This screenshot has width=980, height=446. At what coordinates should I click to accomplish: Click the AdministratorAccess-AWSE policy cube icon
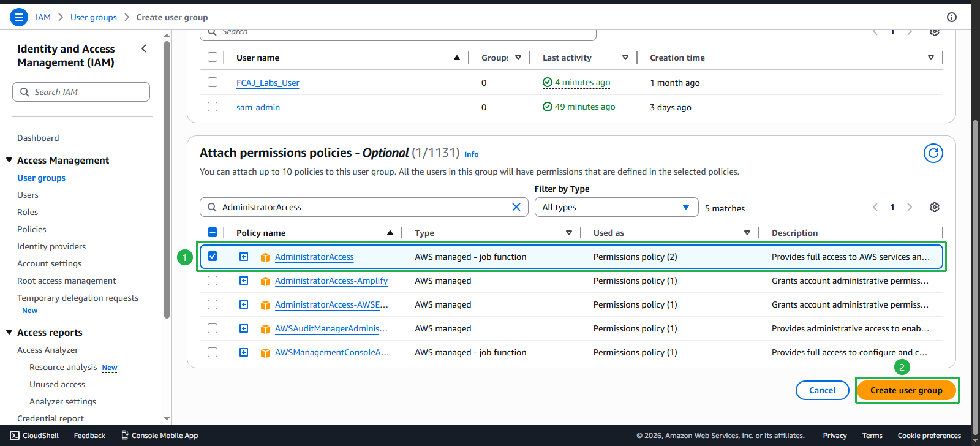(265, 305)
